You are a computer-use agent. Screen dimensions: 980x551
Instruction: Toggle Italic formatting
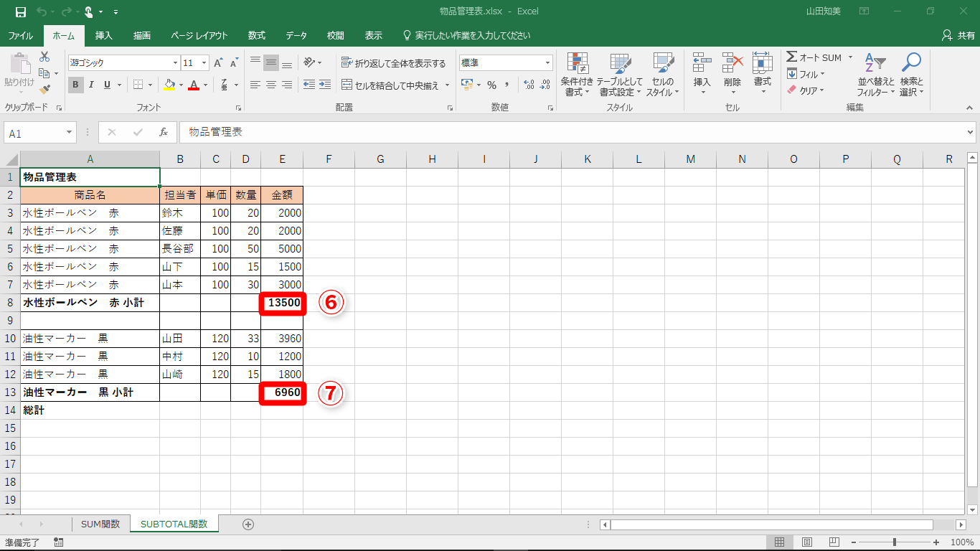point(91,85)
